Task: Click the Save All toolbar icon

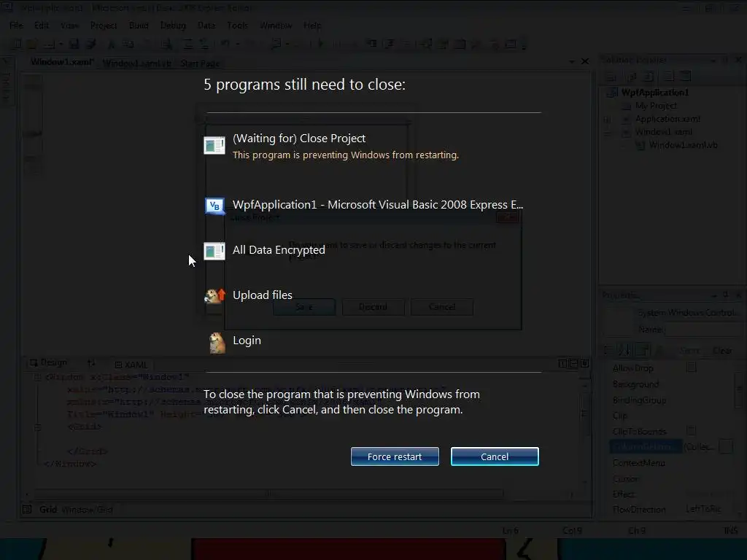Action: coord(90,44)
